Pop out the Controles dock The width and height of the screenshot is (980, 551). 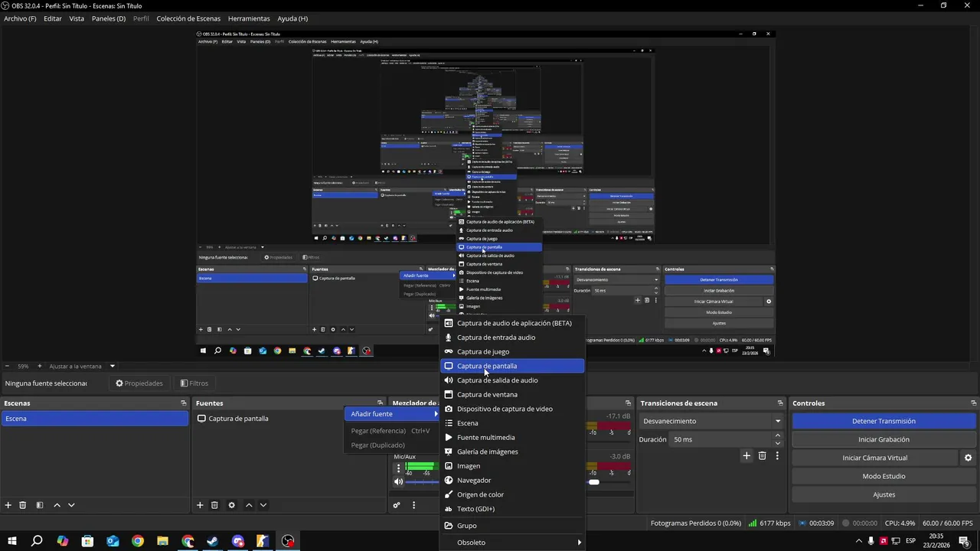(x=972, y=403)
